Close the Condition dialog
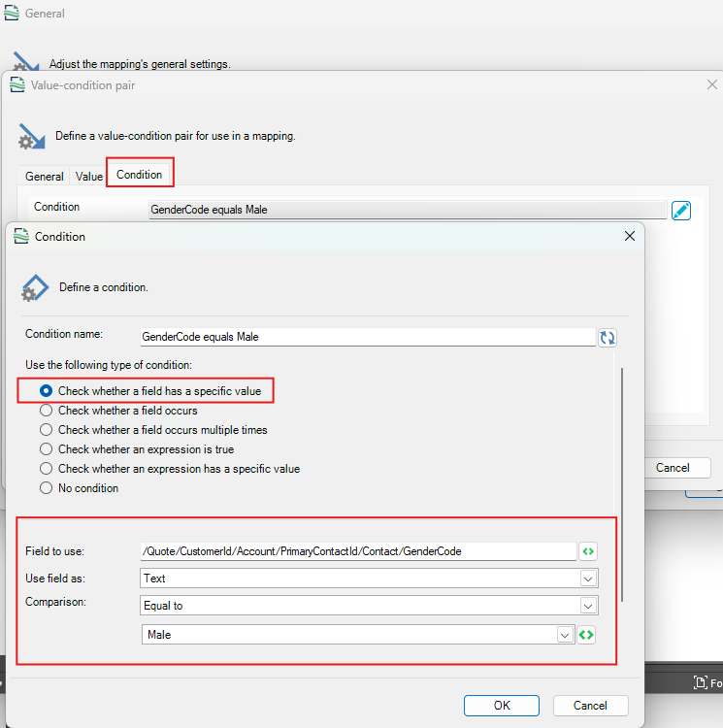The image size is (723, 728). point(630,236)
